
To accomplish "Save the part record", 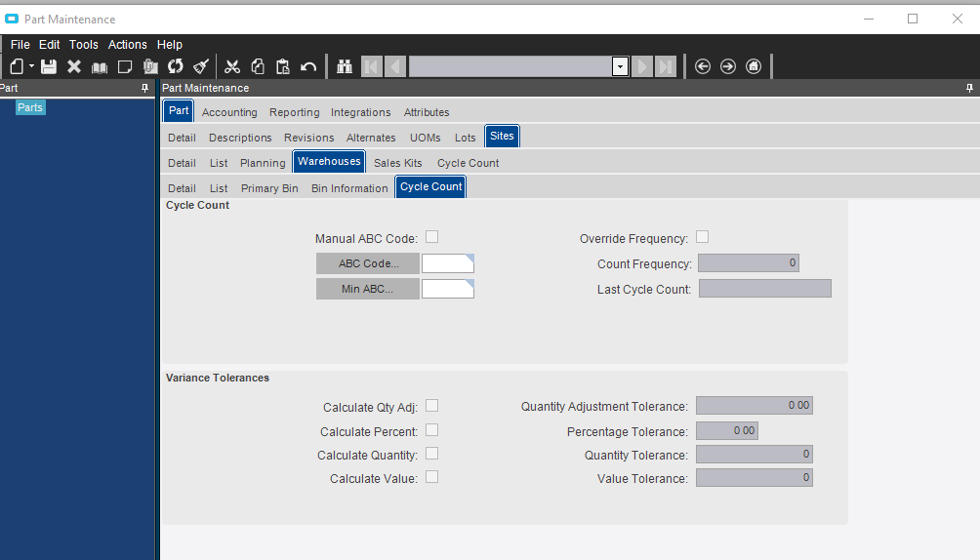I will [48, 66].
